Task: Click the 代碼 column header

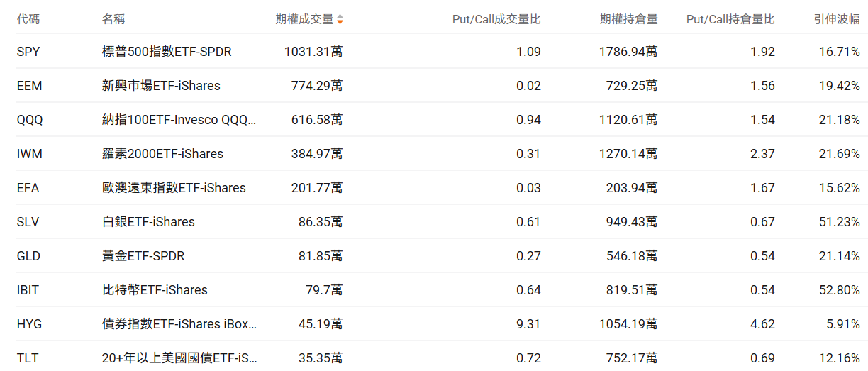Action: [28, 19]
